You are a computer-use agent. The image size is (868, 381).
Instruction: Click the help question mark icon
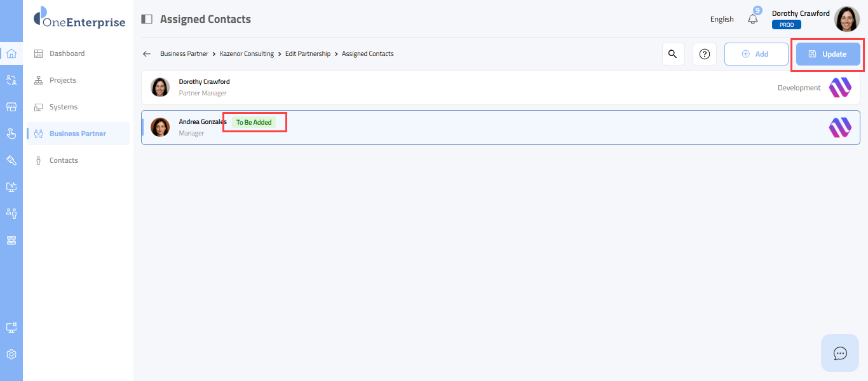[704, 54]
